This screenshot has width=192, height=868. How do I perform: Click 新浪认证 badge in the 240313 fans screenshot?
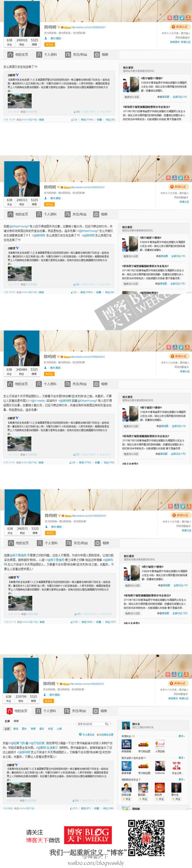tap(179, 187)
